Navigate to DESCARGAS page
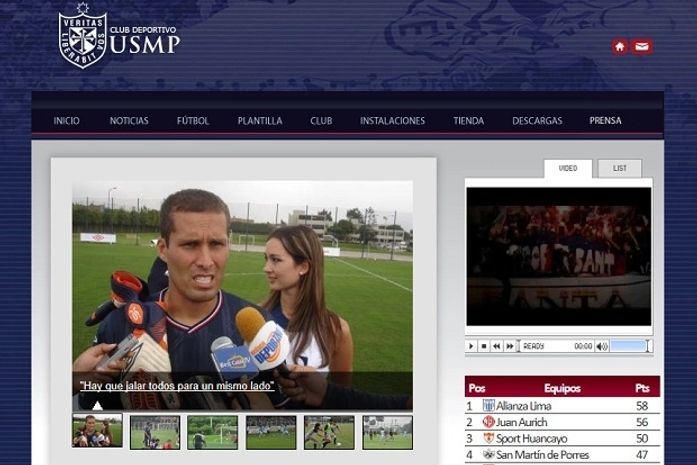This screenshot has height=465, width=697. coord(537,121)
